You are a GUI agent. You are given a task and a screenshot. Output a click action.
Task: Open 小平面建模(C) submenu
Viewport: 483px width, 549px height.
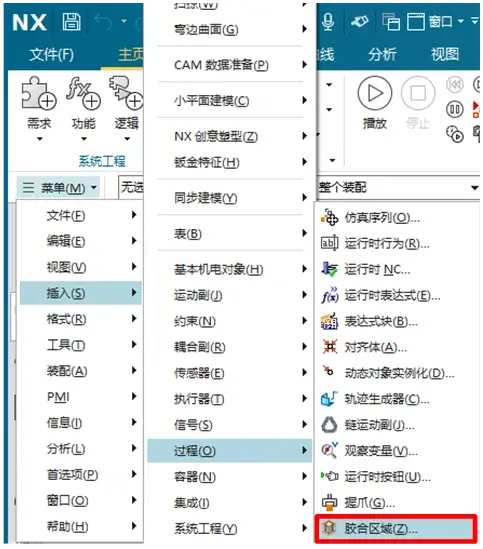click(x=230, y=101)
